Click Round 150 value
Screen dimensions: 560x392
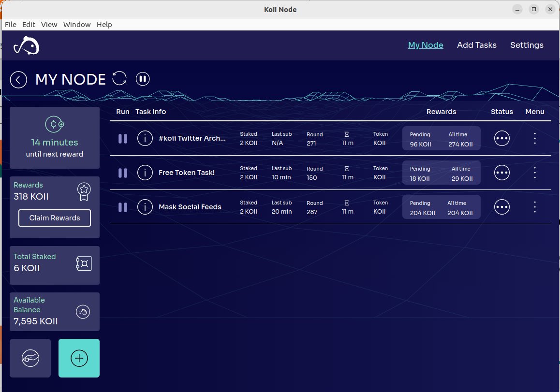[x=312, y=177]
